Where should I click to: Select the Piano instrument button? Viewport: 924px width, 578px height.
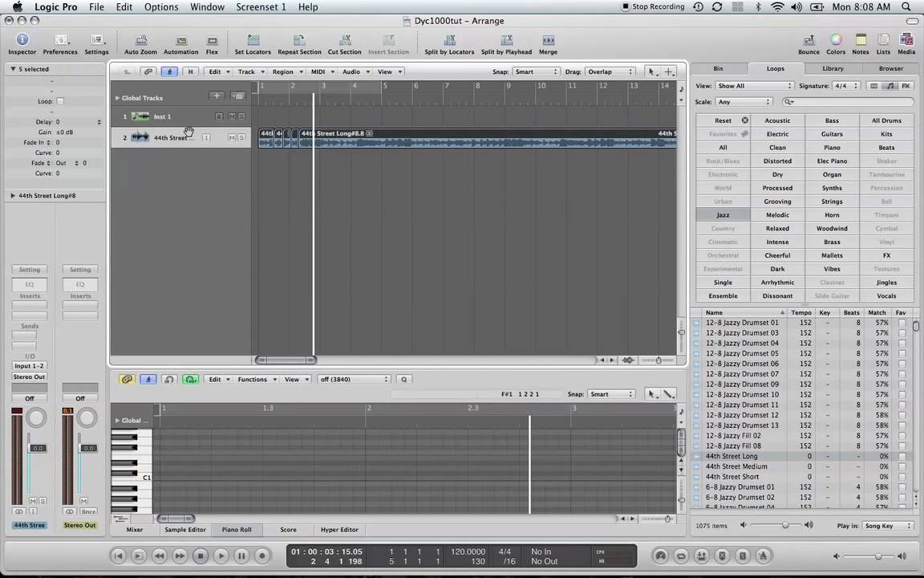click(x=832, y=148)
